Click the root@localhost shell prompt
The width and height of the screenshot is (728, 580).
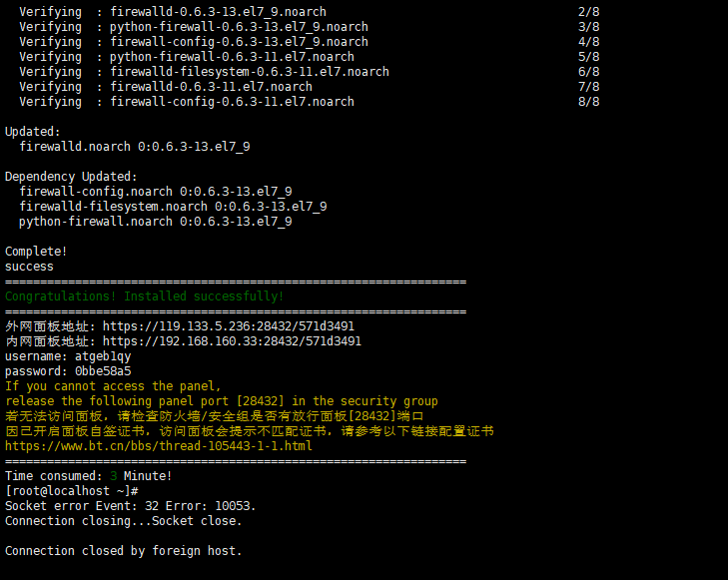72,491
